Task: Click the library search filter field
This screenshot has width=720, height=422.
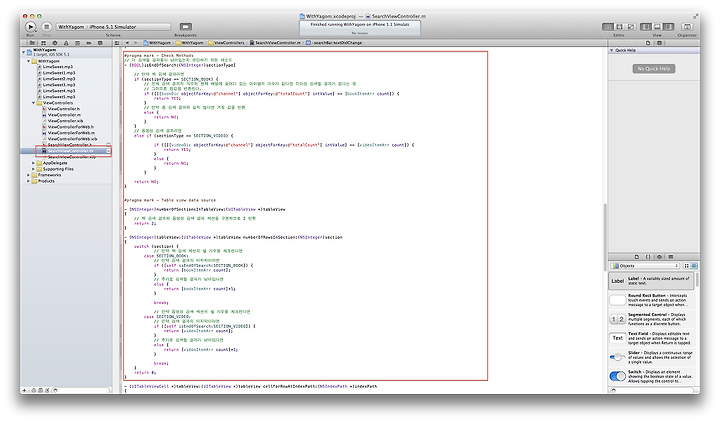Action: [x=652, y=390]
